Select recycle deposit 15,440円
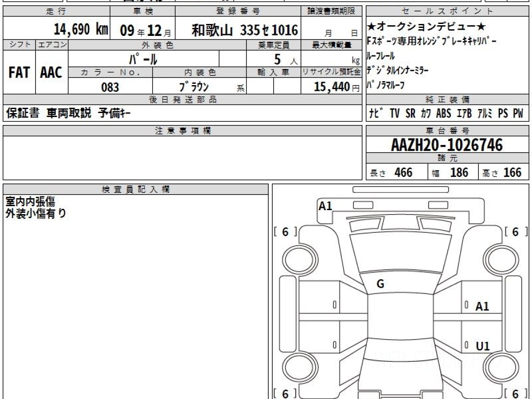This screenshot has width=532, height=399. (337, 87)
